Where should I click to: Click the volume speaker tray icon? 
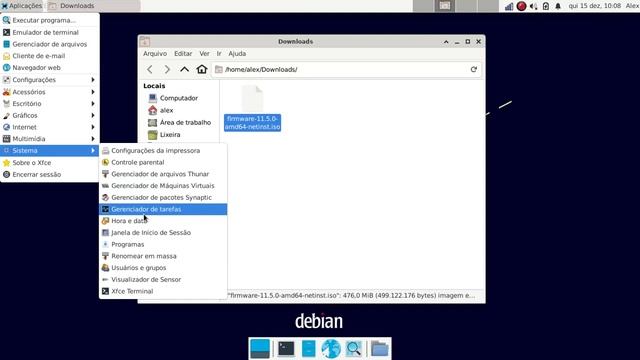(533, 6)
